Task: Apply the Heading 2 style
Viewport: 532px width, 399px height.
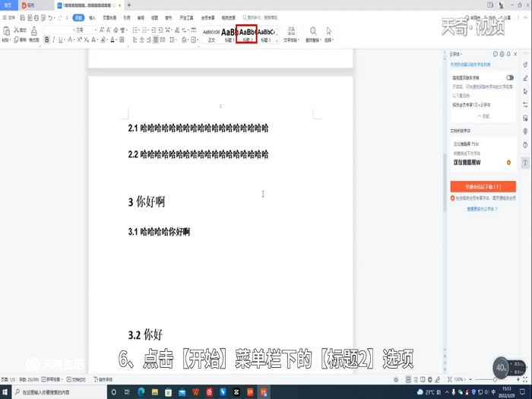Action: [247, 34]
